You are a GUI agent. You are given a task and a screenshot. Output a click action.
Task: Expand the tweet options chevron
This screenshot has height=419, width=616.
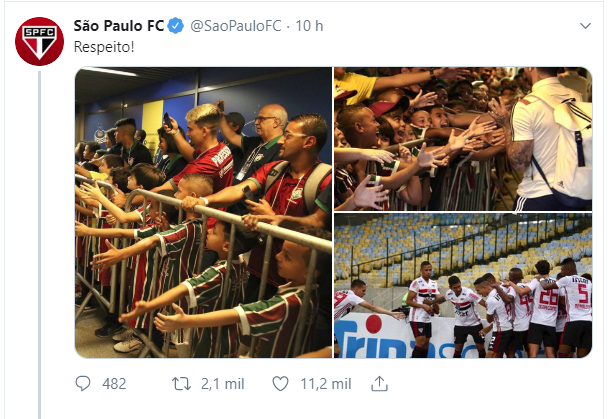pos(585,26)
